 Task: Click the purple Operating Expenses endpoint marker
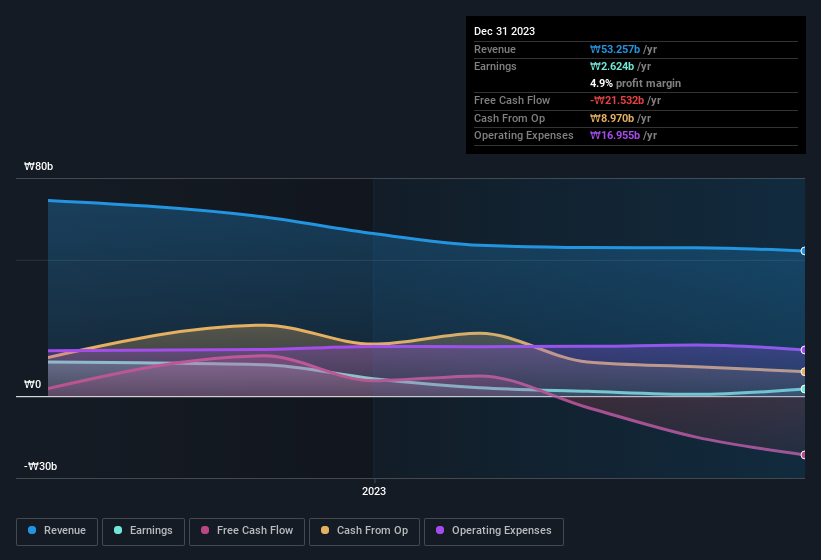804,350
